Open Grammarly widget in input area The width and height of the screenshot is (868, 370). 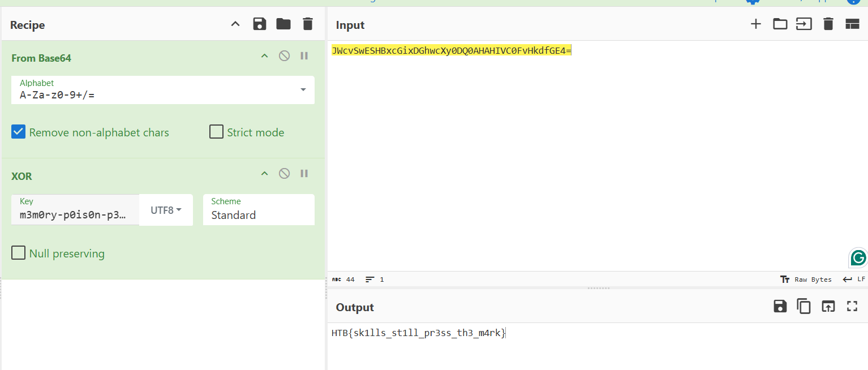pos(858,258)
